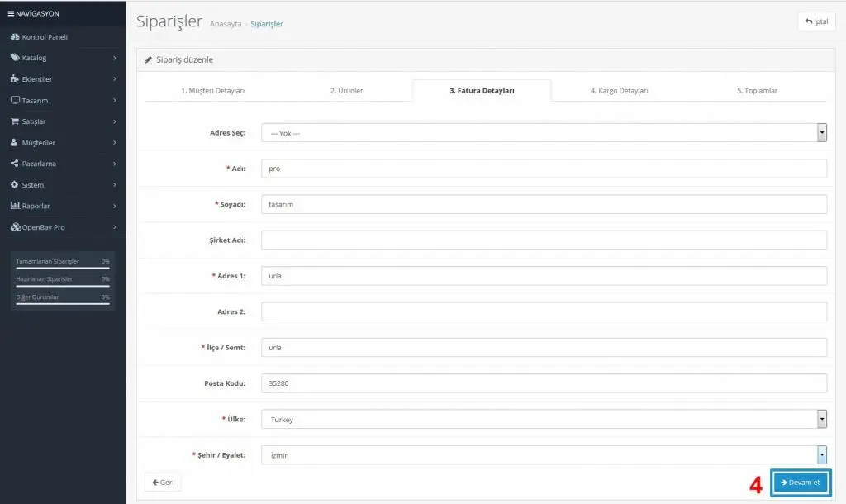
Task: Switch to the 5. Toplamlar tab
Action: point(757,91)
